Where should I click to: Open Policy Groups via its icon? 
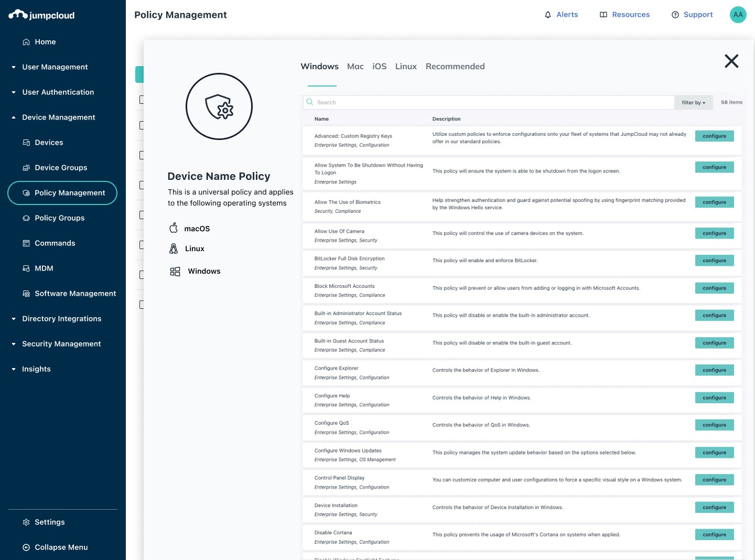[26, 218]
